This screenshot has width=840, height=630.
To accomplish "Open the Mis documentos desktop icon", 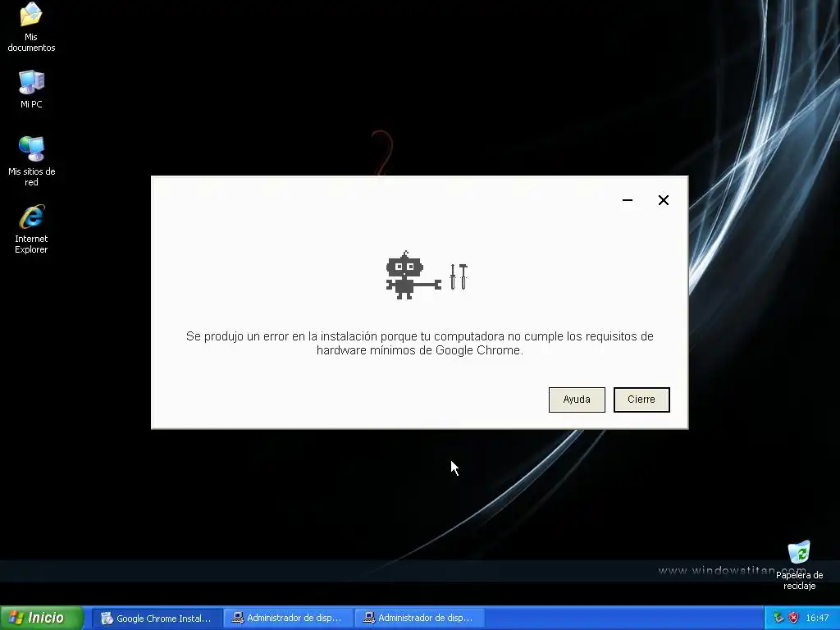I will [31, 27].
